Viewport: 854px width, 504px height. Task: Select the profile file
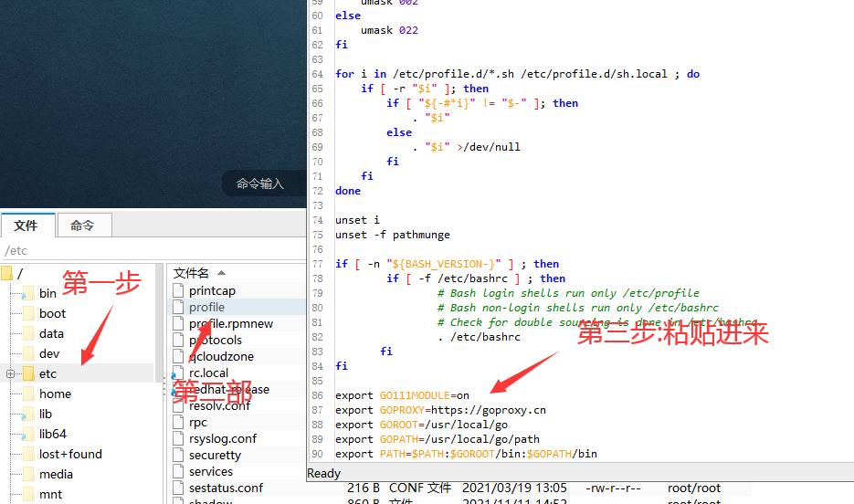(x=207, y=307)
